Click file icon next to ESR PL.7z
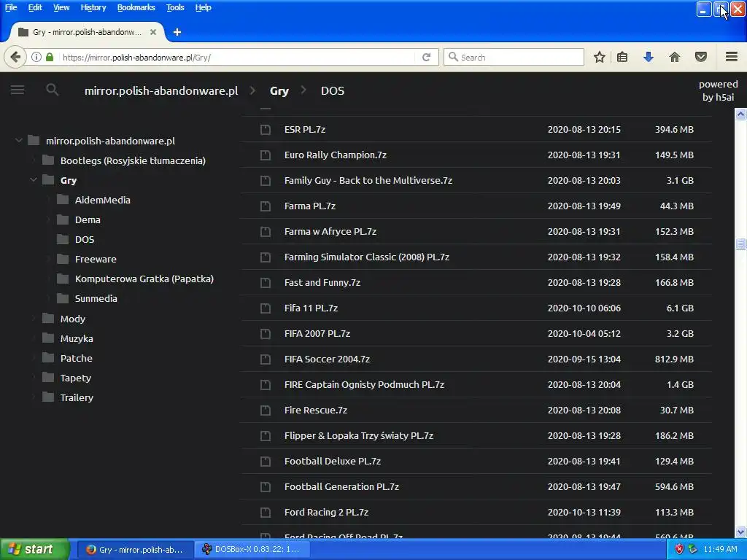This screenshot has height=560, width=747. 266,130
